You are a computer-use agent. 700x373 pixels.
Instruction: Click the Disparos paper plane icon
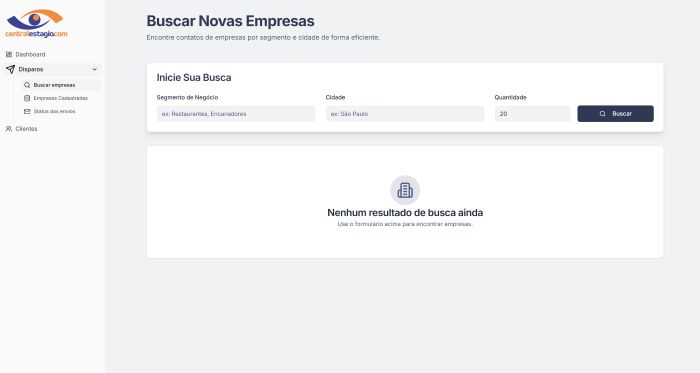coord(10,69)
